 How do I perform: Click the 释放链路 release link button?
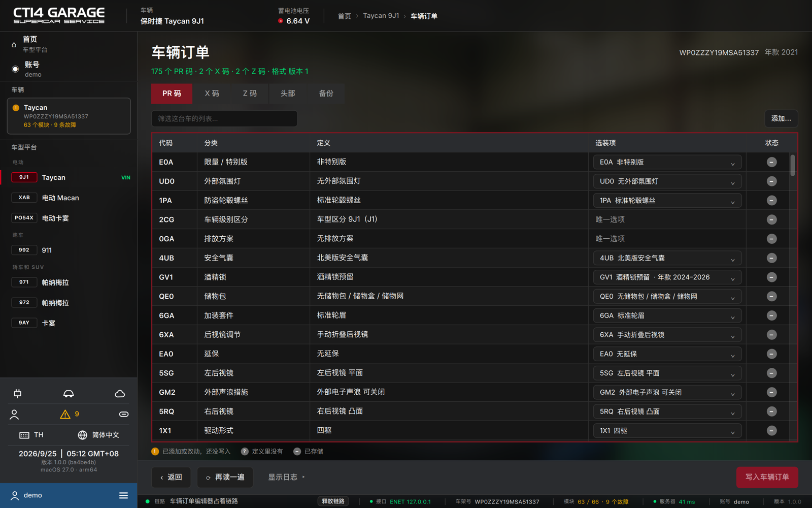click(333, 501)
